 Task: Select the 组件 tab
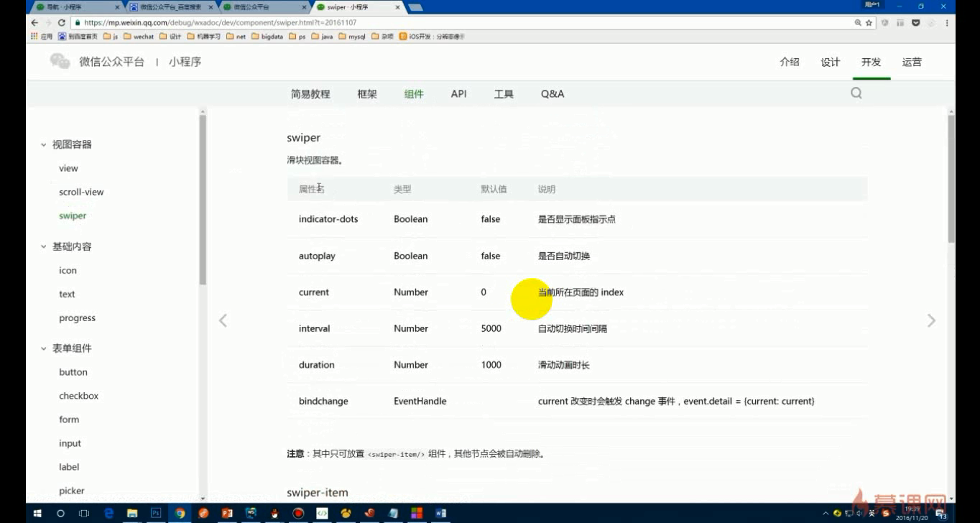pos(414,94)
